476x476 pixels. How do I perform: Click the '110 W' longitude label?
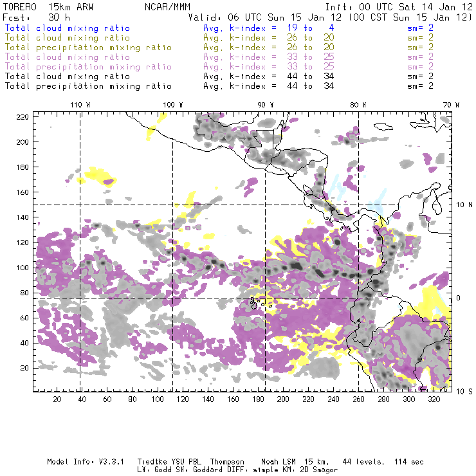tap(80, 105)
